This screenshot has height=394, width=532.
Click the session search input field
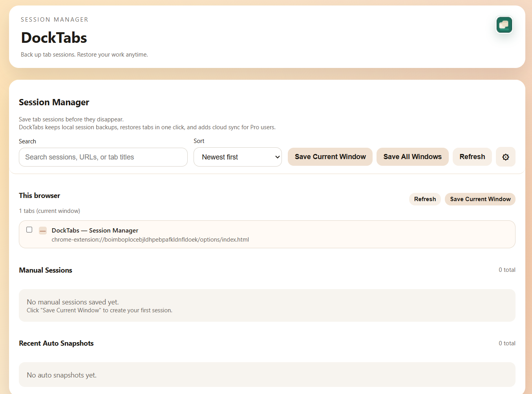(103, 157)
